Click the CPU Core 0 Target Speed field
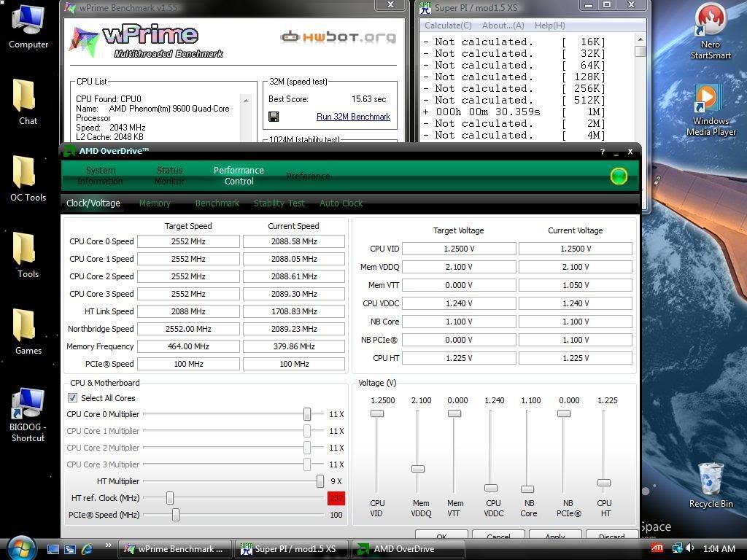 coord(189,241)
